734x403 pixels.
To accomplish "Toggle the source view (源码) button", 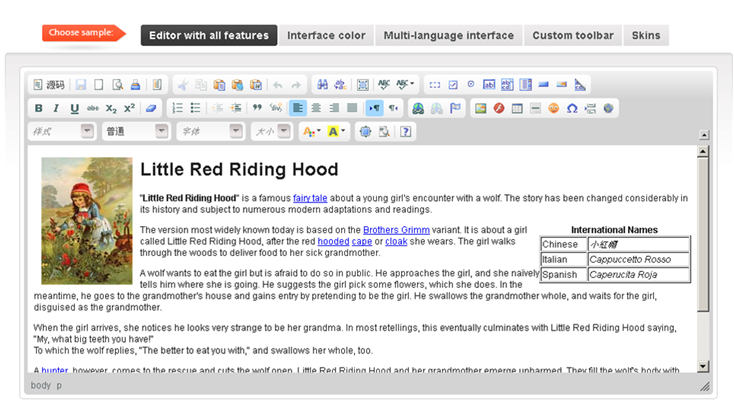I will click(49, 85).
